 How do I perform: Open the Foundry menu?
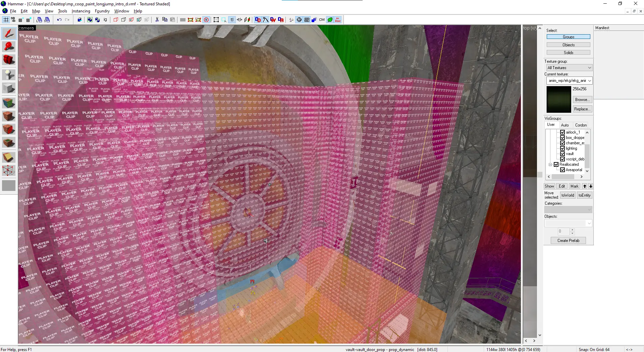coord(102,11)
